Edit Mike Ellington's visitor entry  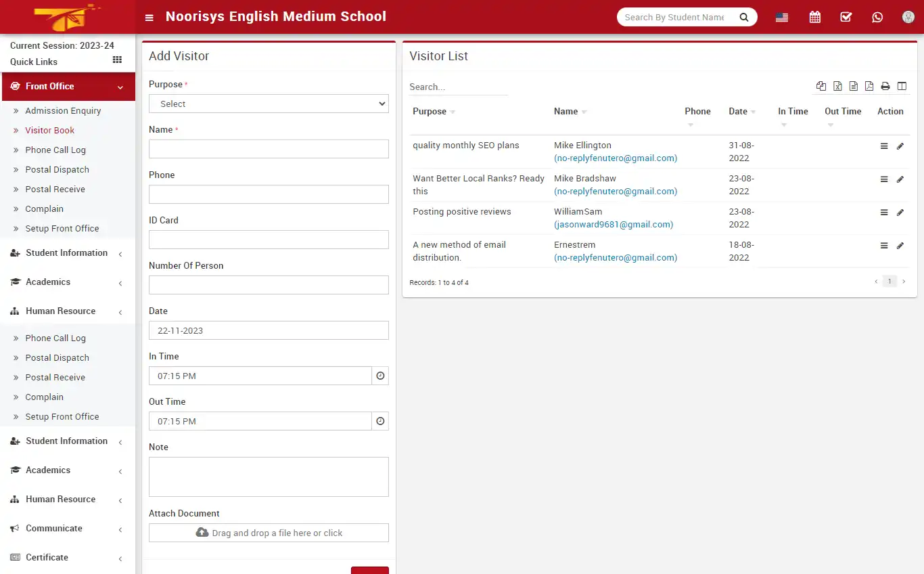pyautogui.click(x=900, y=146)
